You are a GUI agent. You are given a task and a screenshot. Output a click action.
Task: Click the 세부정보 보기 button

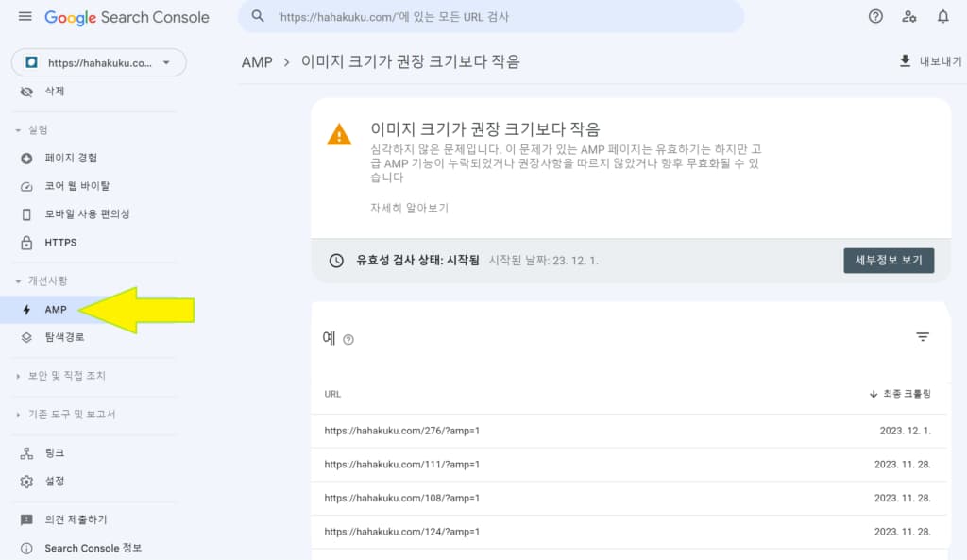tap(889, 261)
